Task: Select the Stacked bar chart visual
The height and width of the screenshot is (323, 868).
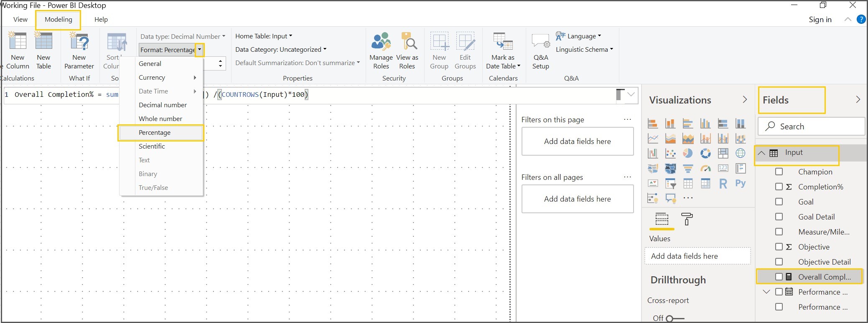Action: coord(652,124)
